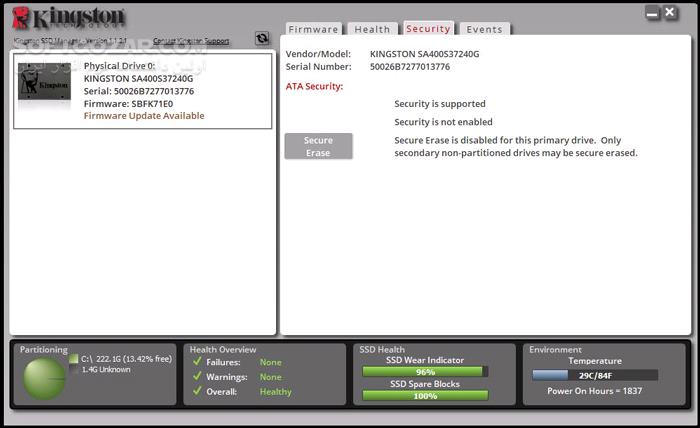Screen dimensions: 700x428
Task: Select the Security tab
Action: tap(429, 29)
